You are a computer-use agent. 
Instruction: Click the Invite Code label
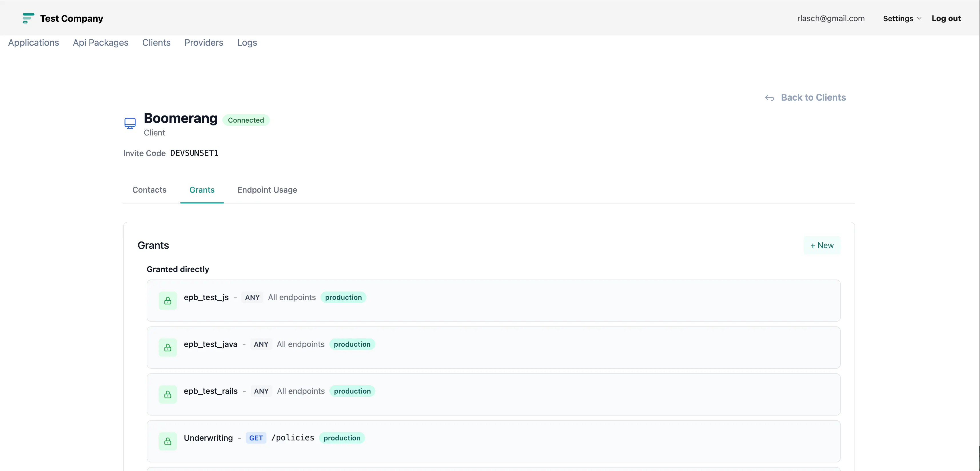point(145,153)
